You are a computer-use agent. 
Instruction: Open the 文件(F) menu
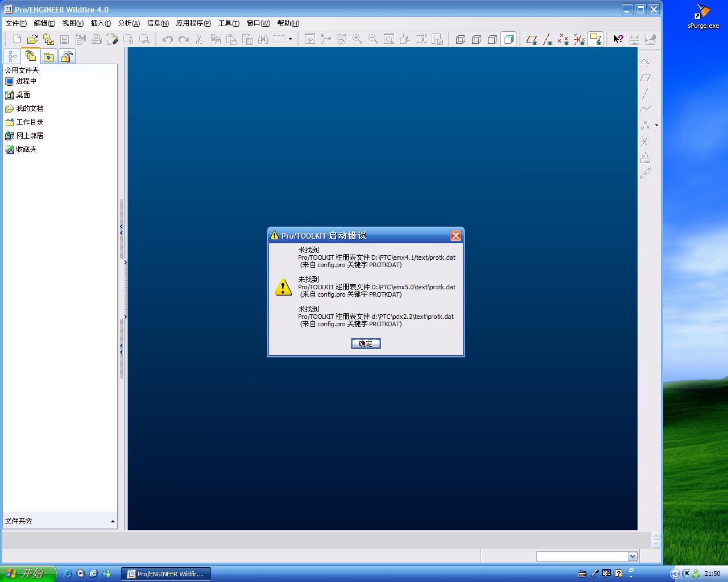tap(16, 23)
